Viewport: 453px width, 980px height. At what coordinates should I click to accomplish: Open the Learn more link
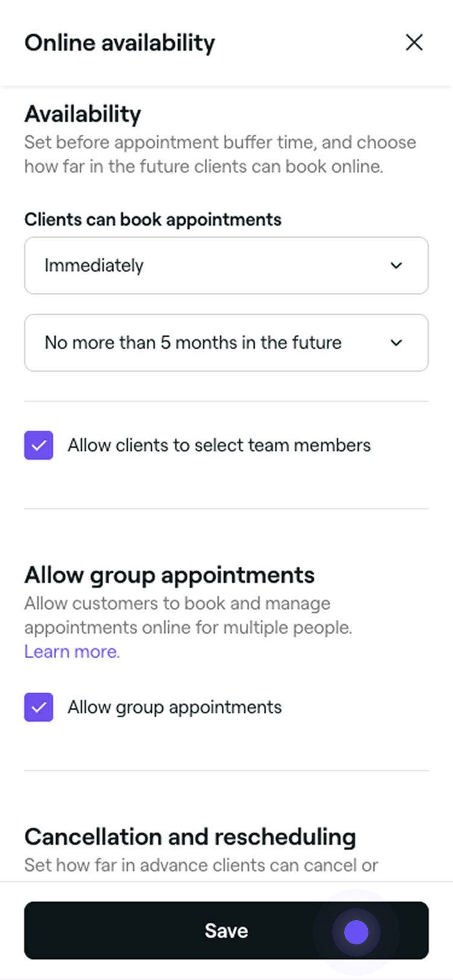72,652
